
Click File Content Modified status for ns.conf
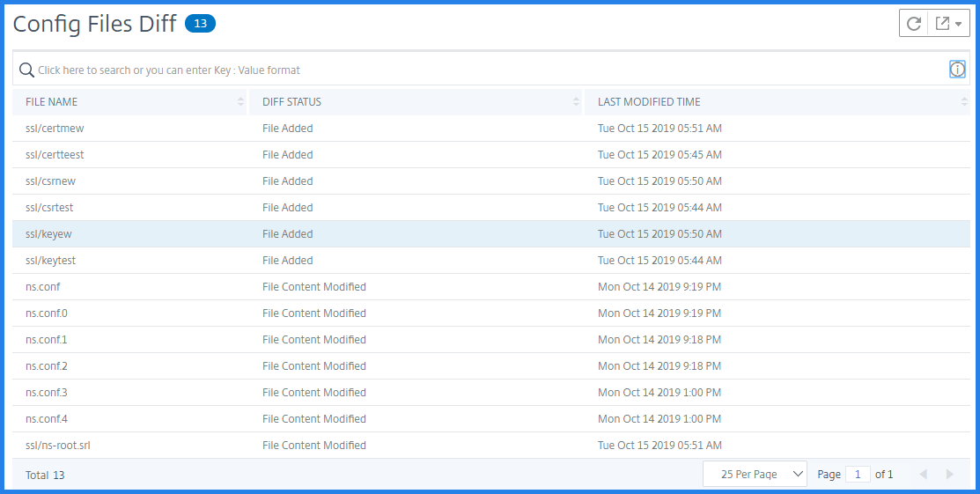coord(314,286)
